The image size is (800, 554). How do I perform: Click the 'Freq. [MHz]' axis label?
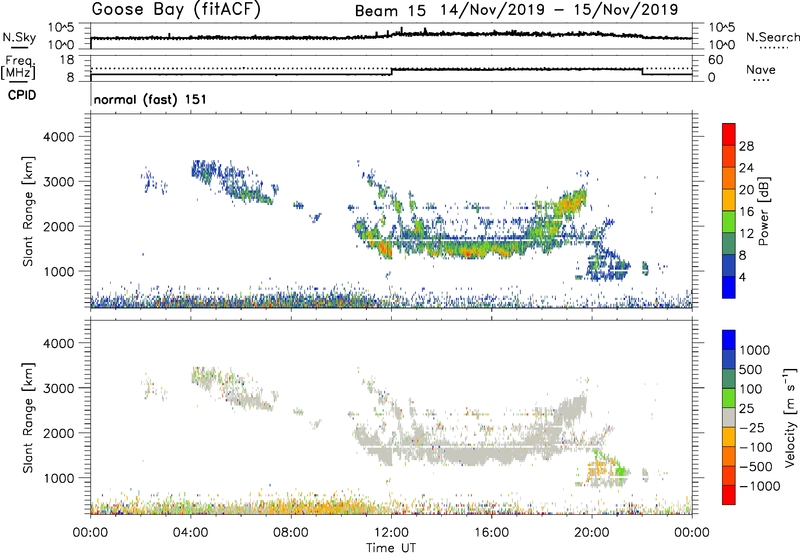click(x=19, y=67)
